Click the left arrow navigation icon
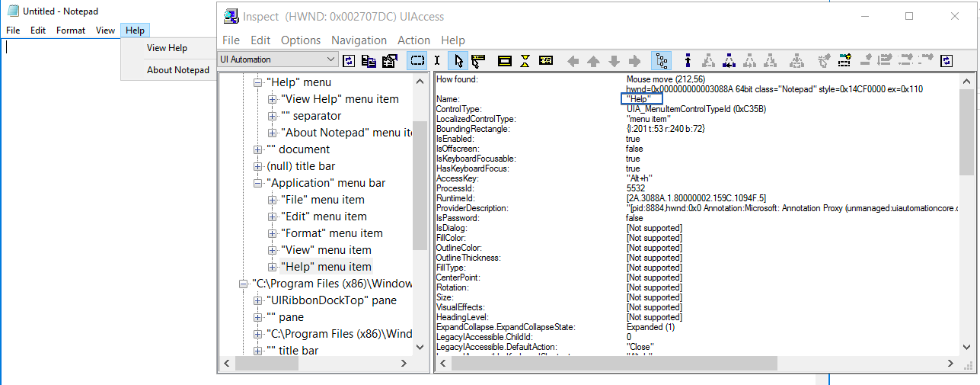 [573, 59]
